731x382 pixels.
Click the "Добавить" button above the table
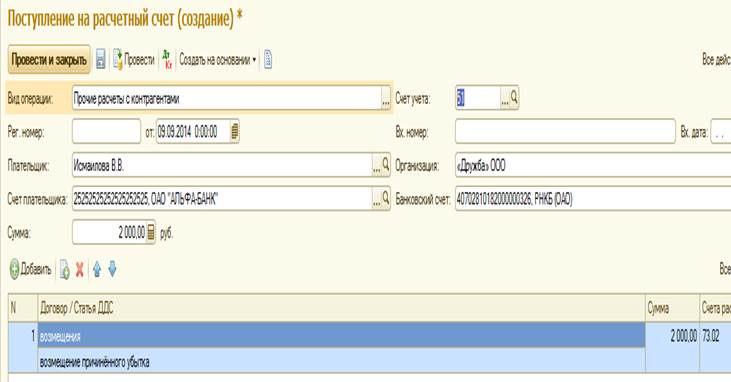pos(31,269)
